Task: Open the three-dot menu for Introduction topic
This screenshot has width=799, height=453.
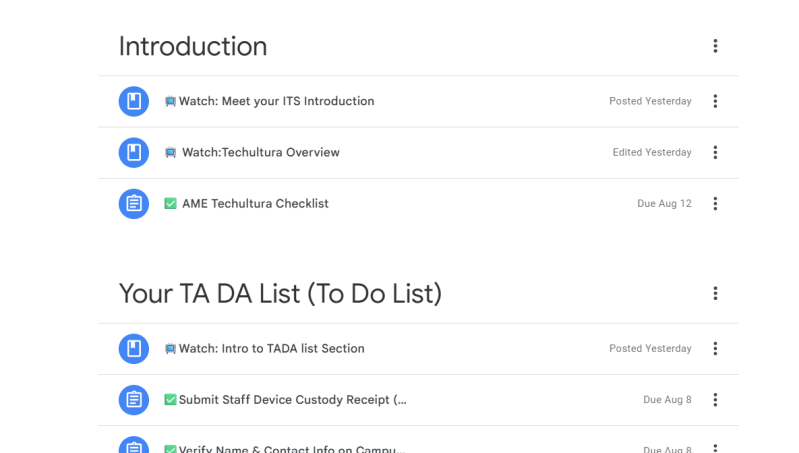Action: pos(715,46)
